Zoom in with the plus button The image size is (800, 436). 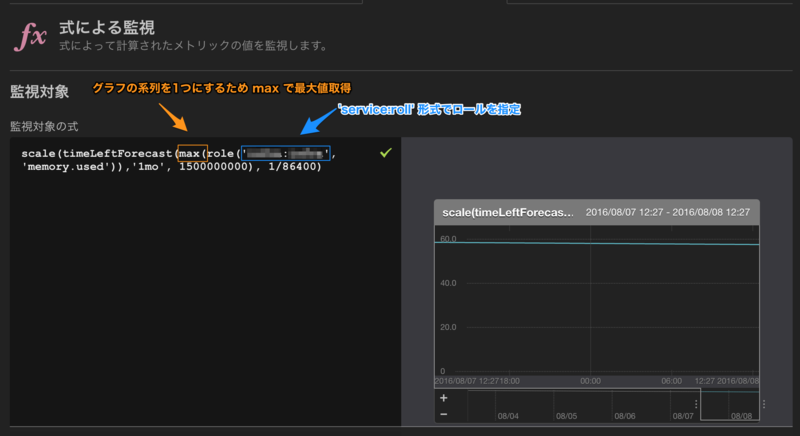coord(443,398)
